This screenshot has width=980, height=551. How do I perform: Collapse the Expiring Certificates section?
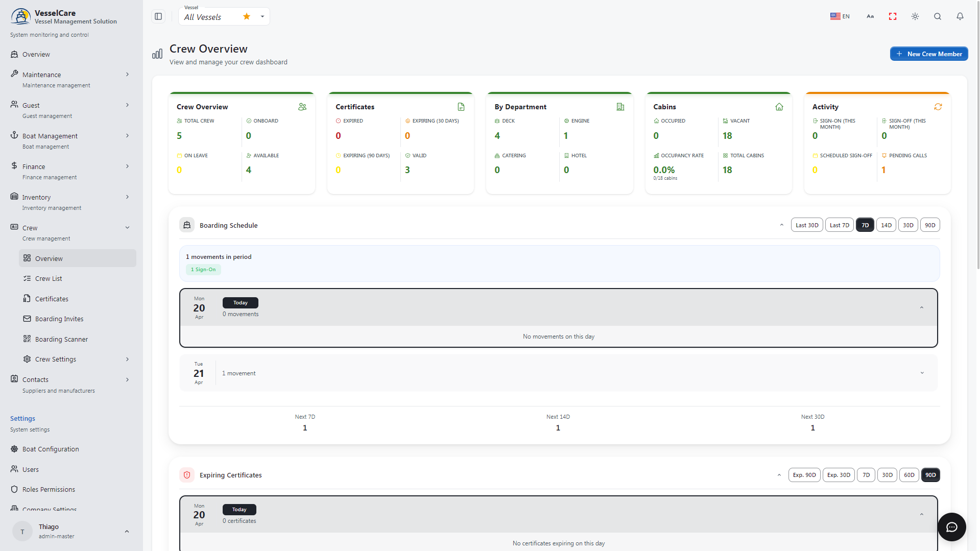(779, 475)
